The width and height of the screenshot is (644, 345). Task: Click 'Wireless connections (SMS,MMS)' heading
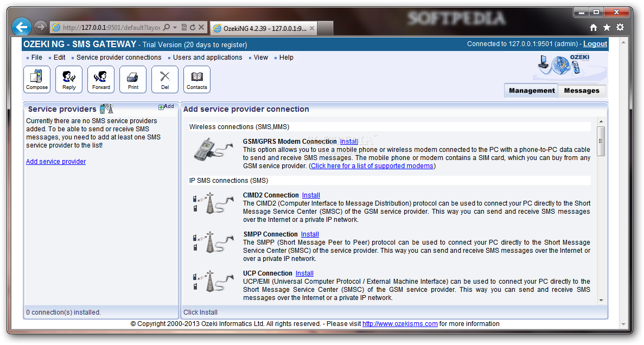pos(239,127)
